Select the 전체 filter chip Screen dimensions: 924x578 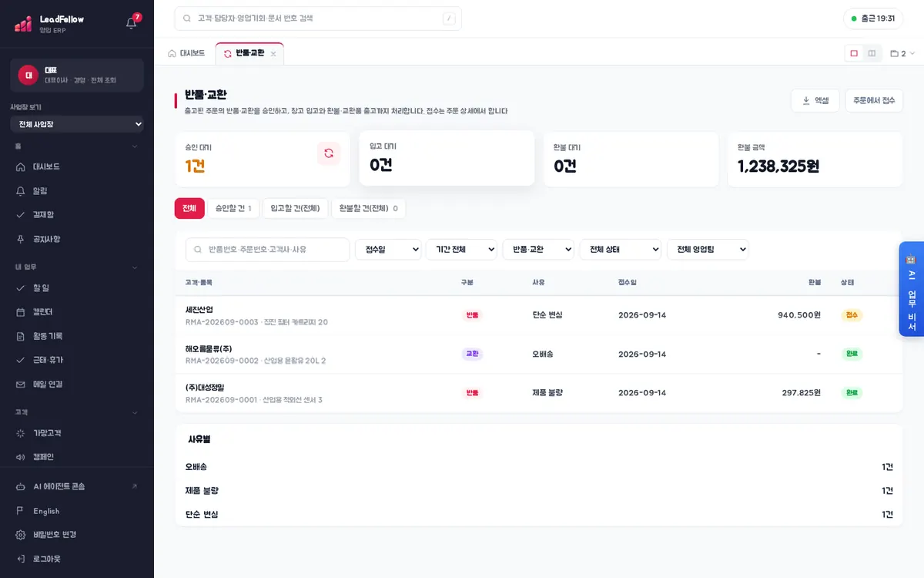(189, 208)
